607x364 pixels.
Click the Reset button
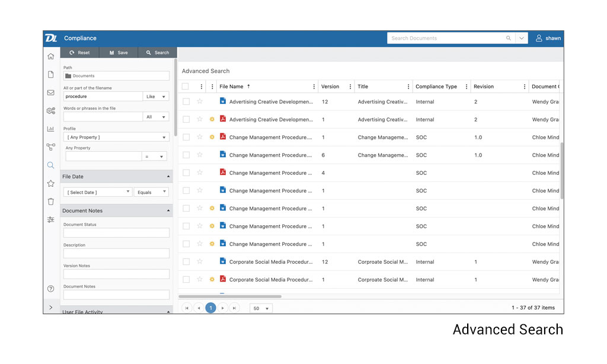[79, 53]
